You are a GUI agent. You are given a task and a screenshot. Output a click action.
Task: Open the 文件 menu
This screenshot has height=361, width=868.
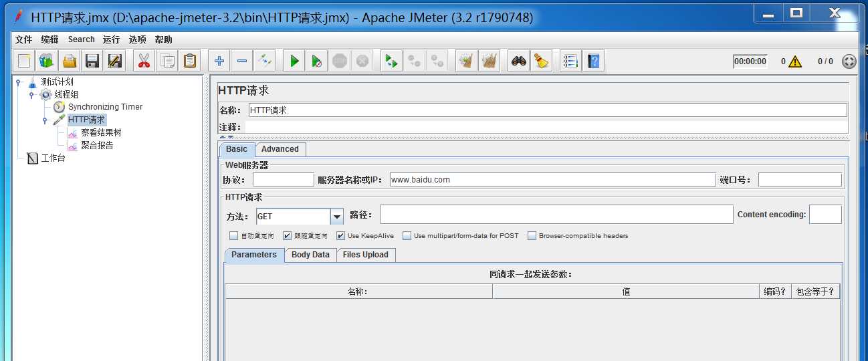tap(23, 39)
